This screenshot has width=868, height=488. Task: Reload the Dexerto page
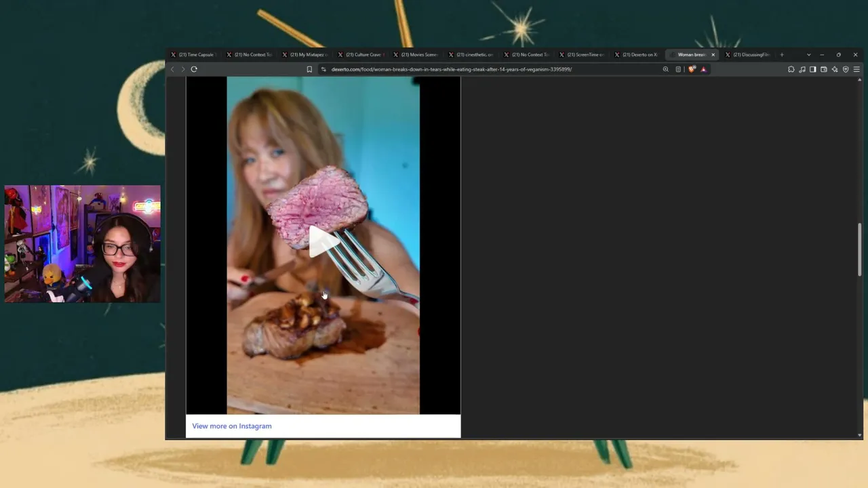point(194,69)
